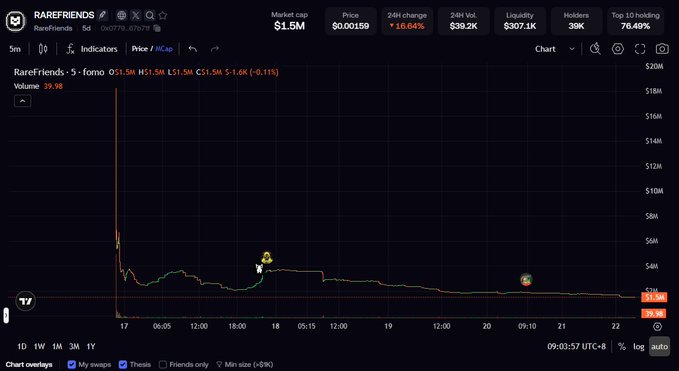Copy the contract address icon
Screen dimensions: 679x371
(157, 28)
